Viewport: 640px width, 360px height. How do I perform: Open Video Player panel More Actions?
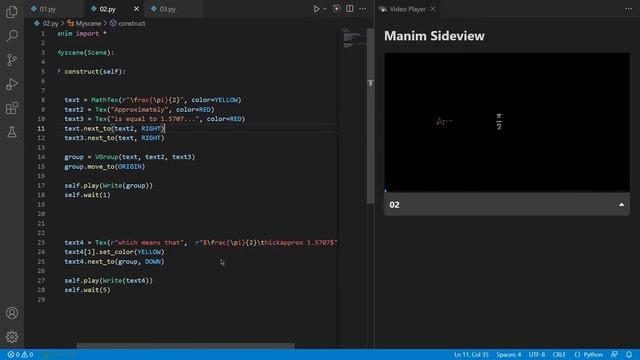[628, 9]
